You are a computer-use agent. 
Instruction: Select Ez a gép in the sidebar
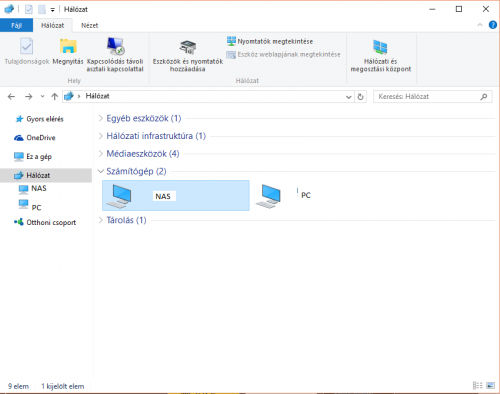point(33,157)
